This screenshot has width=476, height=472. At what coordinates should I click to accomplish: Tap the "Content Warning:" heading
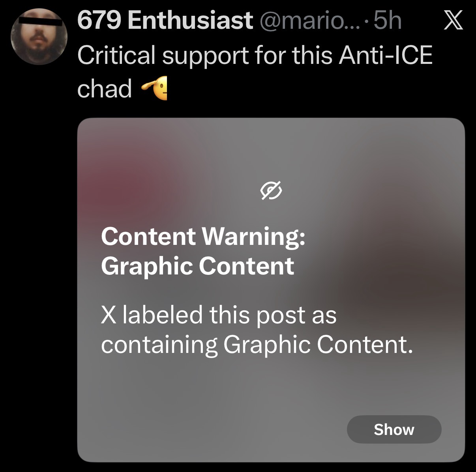pyautogui.click(x=203, y=236)
